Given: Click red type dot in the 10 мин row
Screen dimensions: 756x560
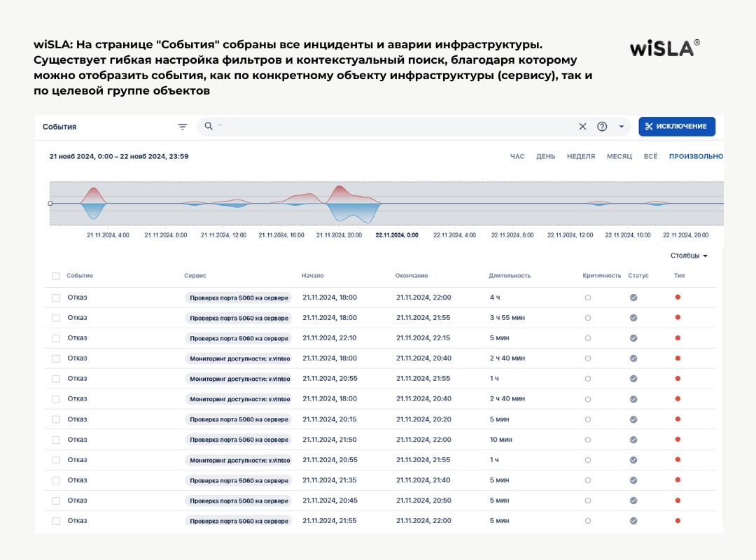Looking at the screenshot, I should point(678,440).
